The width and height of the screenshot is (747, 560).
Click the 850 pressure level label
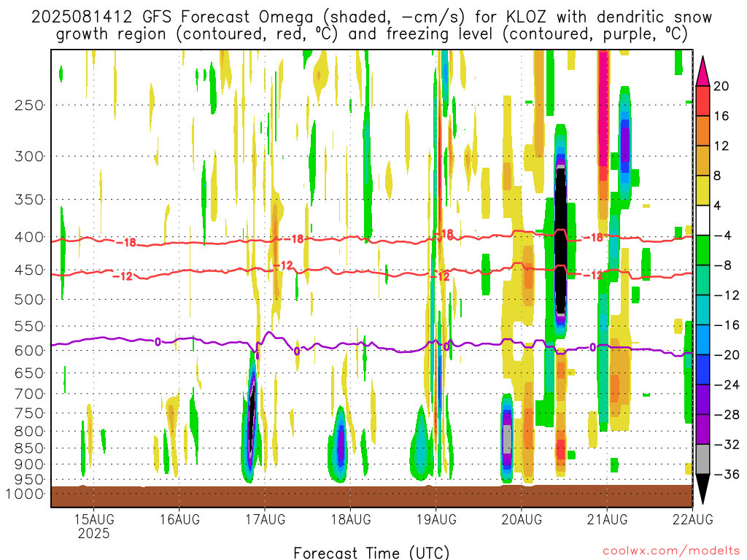click(29, 448)
